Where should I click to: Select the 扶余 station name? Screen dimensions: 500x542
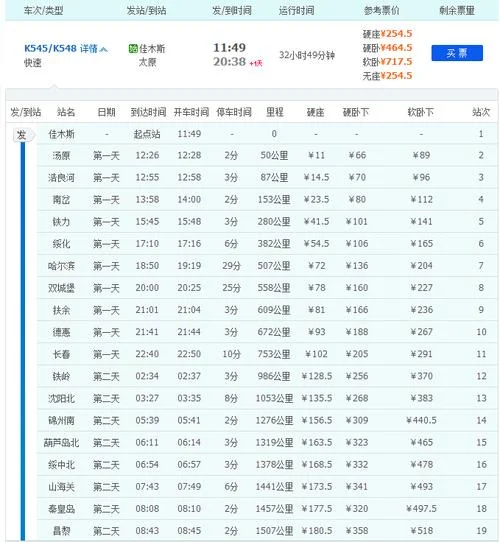(61, 310)
